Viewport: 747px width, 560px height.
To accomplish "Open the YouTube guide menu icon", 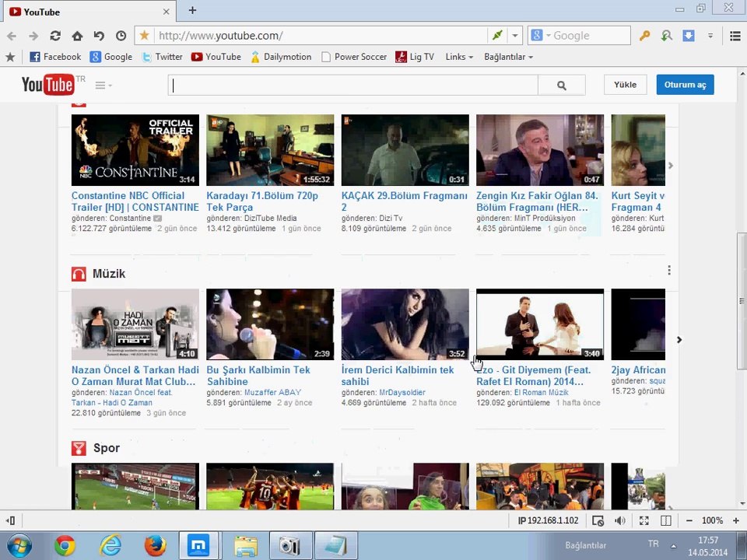I will click(103, 86).
